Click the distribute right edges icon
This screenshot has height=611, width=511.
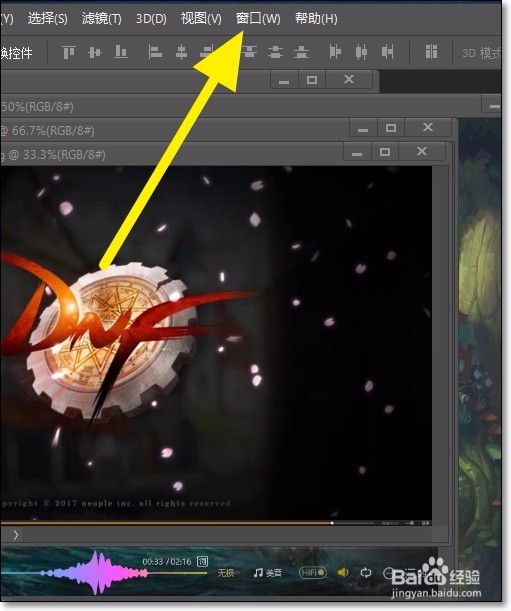pyautogui.click(x=387, y=52)
